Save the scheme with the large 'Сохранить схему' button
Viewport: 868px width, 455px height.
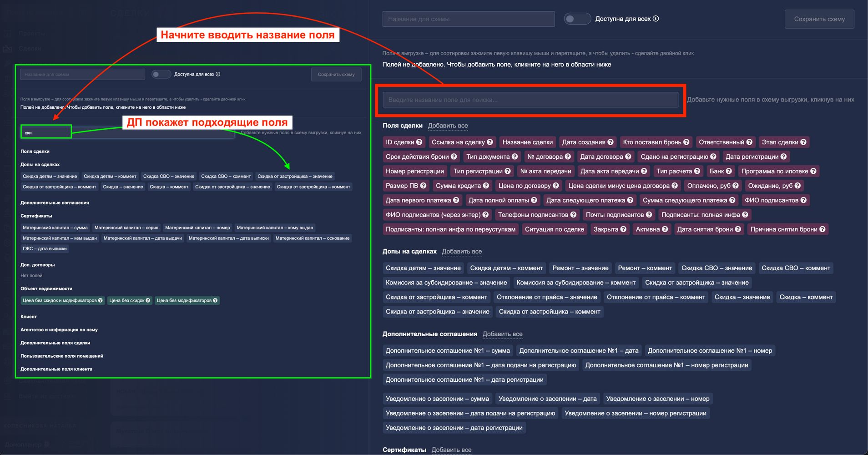pos(819,19)
